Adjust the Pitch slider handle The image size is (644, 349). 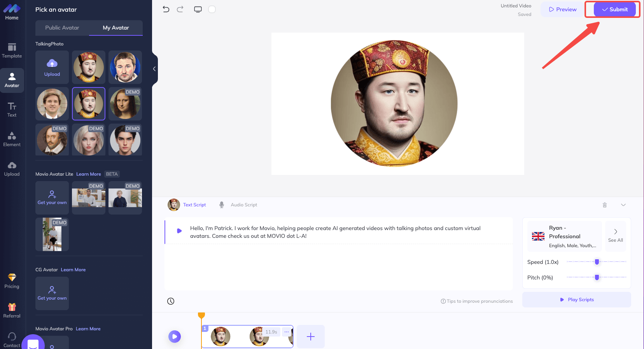click(597, 277)
